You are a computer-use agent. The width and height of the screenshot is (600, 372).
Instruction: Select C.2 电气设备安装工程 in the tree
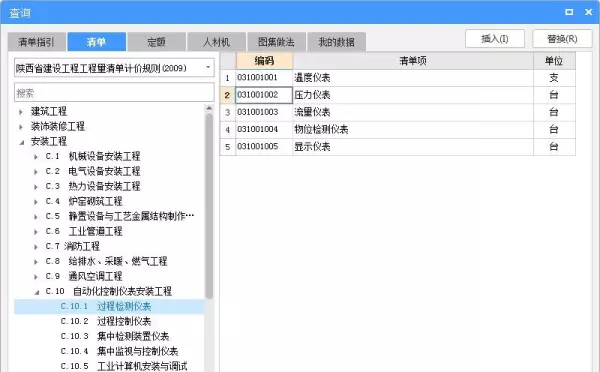[93, 171]
